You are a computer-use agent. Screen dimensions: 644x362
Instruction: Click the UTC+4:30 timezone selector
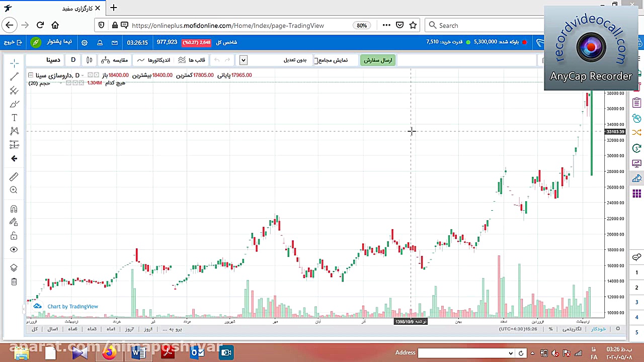(518, 329)
